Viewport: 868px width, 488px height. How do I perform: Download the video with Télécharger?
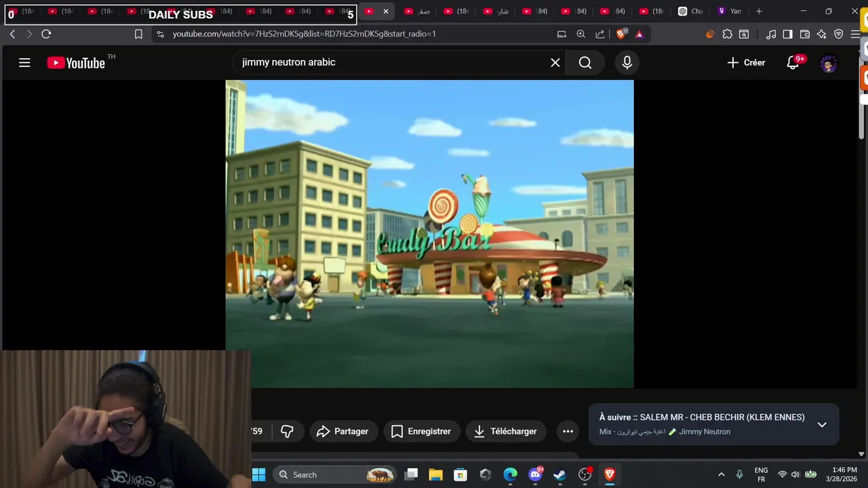(505, 431)
